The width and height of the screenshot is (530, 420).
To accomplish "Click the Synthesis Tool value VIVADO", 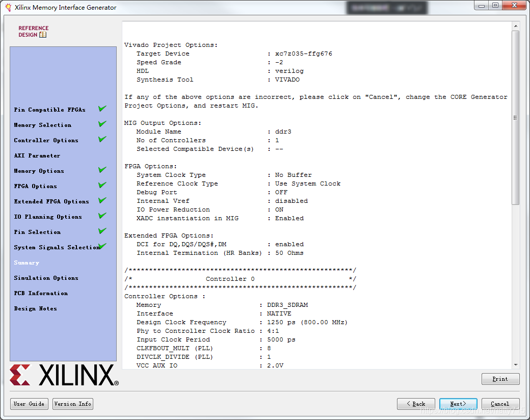I will tap(287, 80).
